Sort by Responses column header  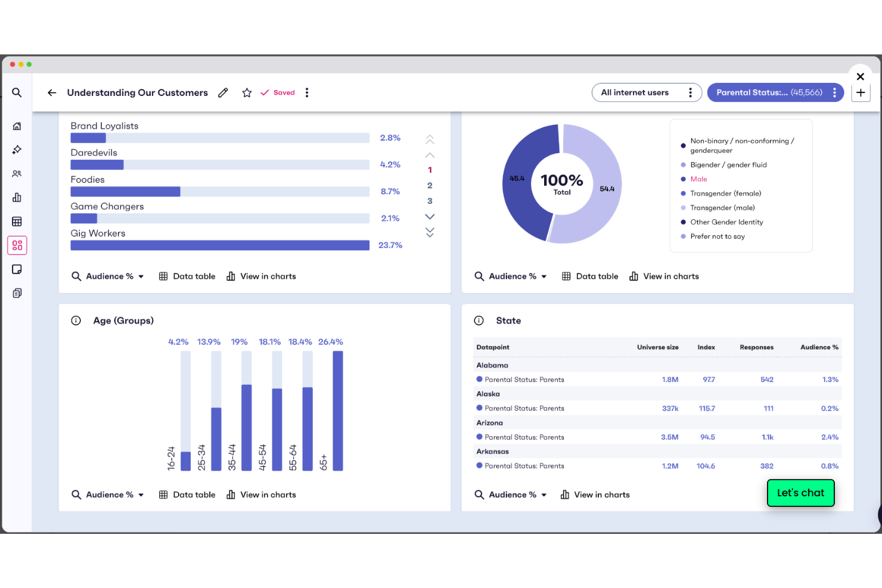pos(756,347)
